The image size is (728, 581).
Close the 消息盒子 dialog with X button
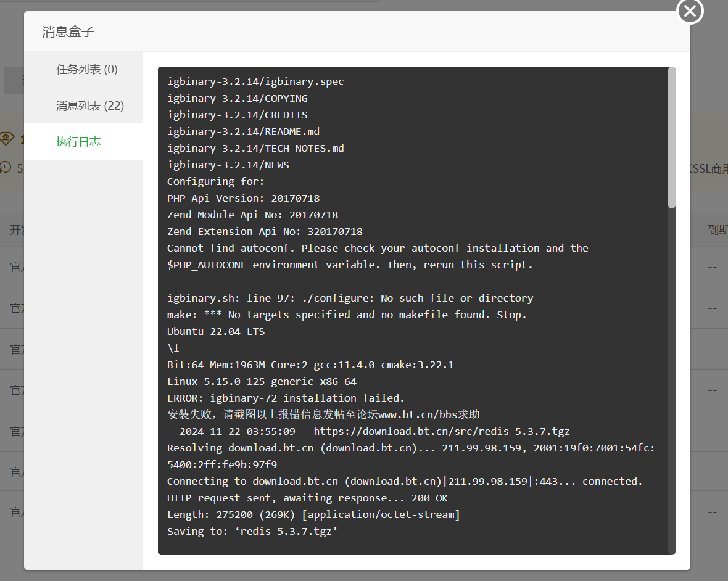point(690,10)
